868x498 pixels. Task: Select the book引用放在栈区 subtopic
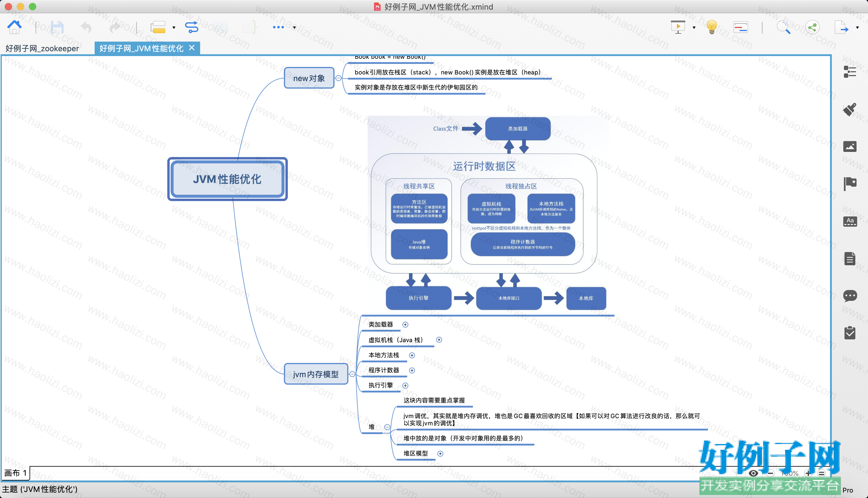click(x=448, y=72)
